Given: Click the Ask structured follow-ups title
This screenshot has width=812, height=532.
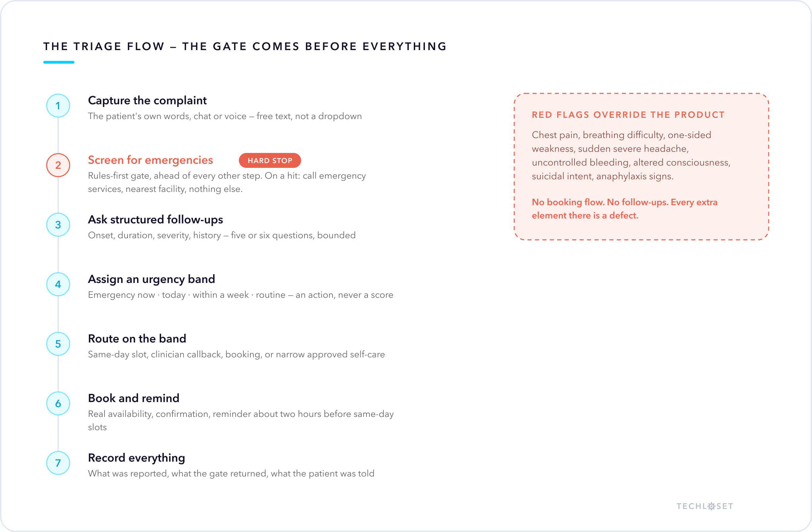Looking at the screenshot, I should point(156,219).
